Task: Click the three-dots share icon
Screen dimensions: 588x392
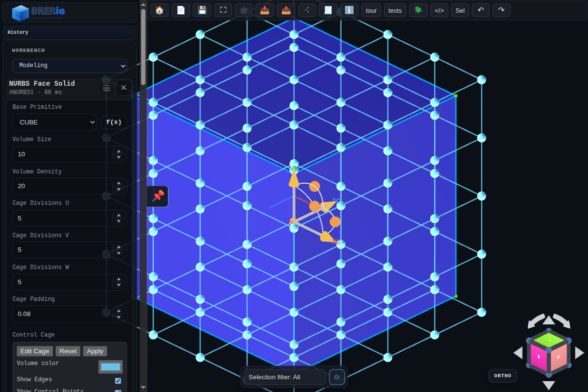Action: pos(307,10)
